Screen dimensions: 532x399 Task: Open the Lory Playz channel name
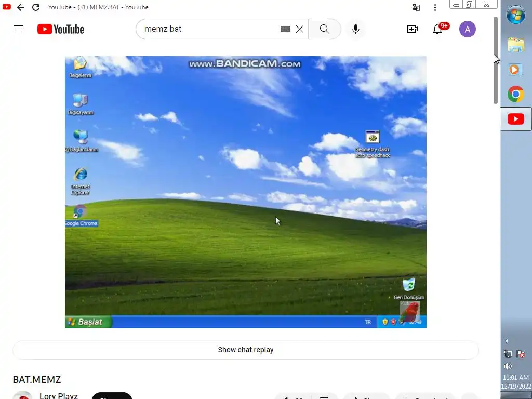pyautogui.click(x=58, y=395)
